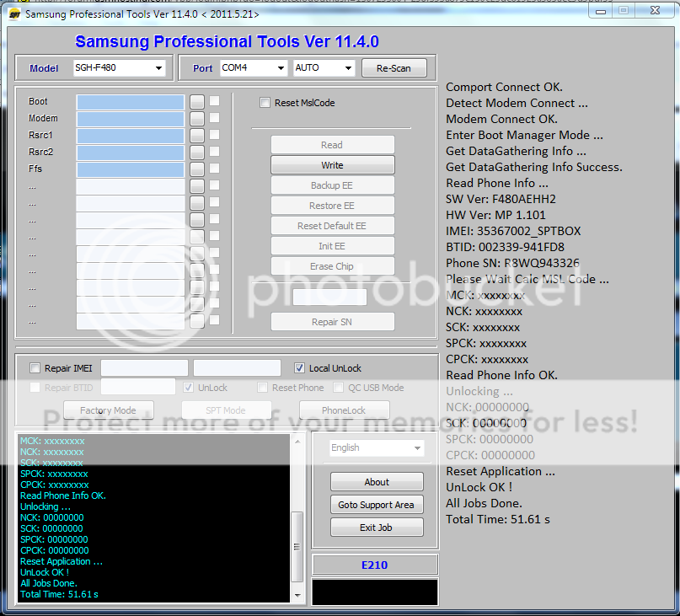Click the "All Jobs Done." line in the black log
This screenshot has height=616, width=680.
49,583
